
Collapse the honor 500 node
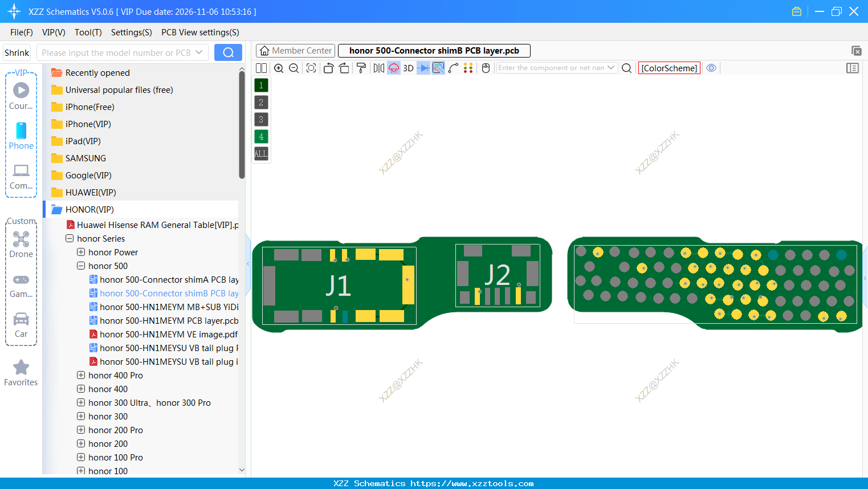click(81, 266)
